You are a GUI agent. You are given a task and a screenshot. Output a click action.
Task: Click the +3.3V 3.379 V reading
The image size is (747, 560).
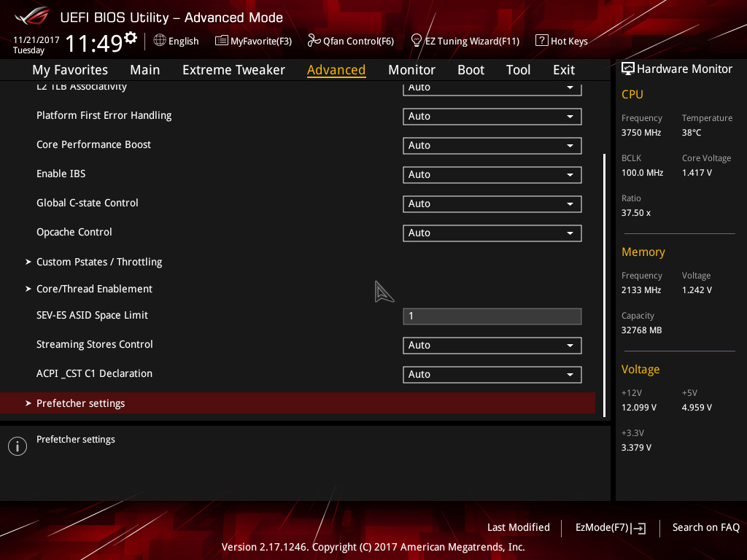point(636,447)
